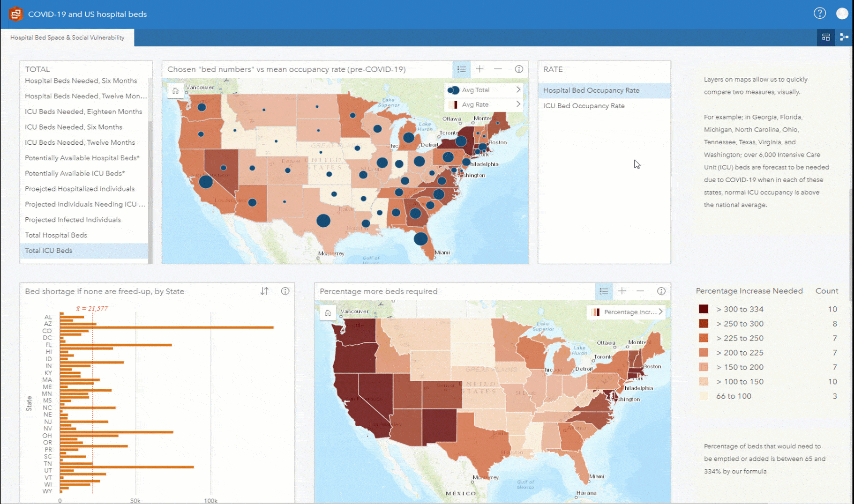Click the mean value label 21,577
The height and width of the screenshot is (504, 854).
[92, 308]
